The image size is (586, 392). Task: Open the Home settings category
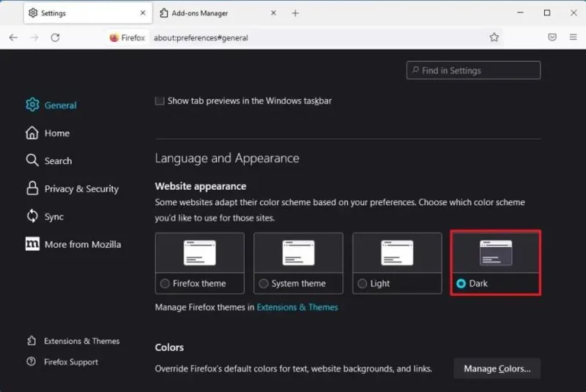click(x=48, y=133)
